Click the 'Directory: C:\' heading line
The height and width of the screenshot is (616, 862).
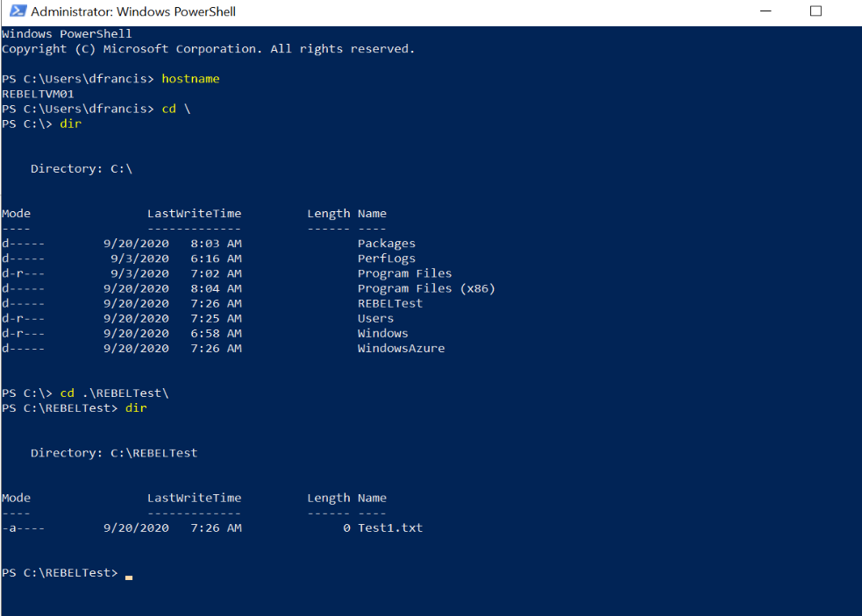[82, 169]
